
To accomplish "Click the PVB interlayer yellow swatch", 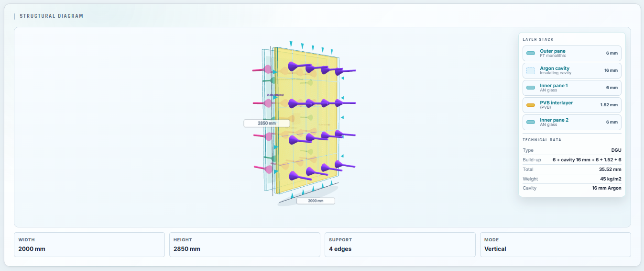I will click(531, 105).
